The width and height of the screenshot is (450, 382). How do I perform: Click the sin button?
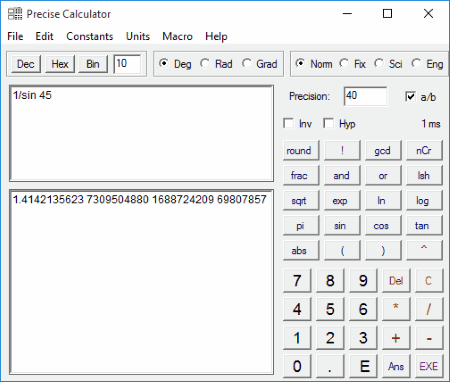pos(342,225)
